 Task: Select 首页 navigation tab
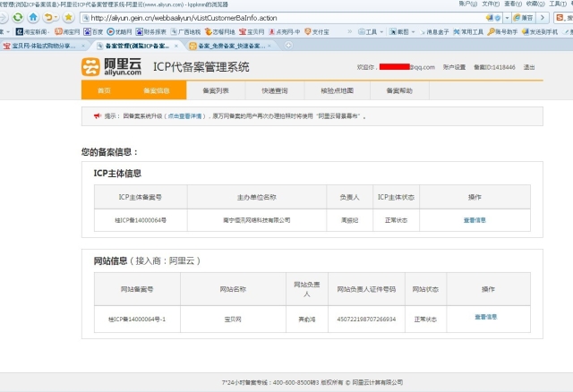(104, 90)
